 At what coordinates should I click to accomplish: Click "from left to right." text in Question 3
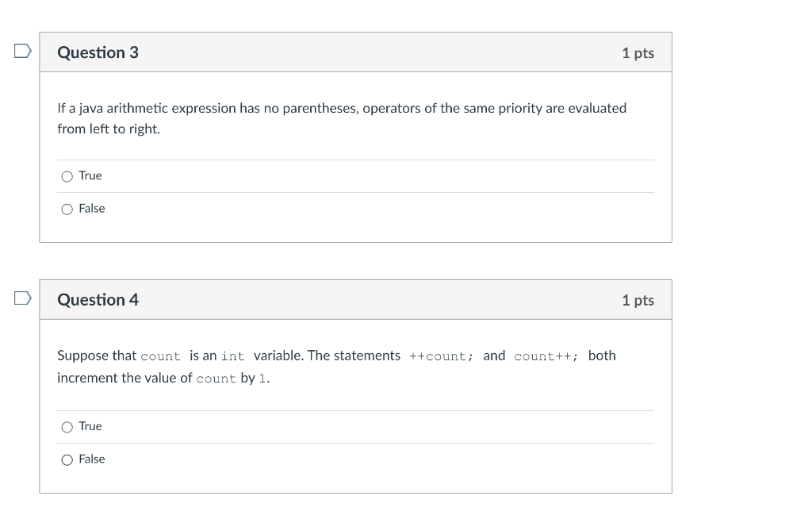109,129
